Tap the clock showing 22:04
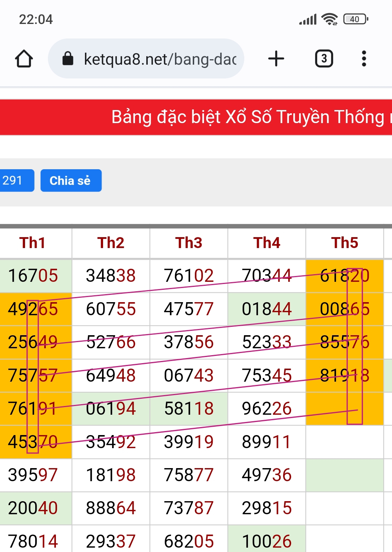This screenshot has height=552, width=392. (x=36, y=19)
